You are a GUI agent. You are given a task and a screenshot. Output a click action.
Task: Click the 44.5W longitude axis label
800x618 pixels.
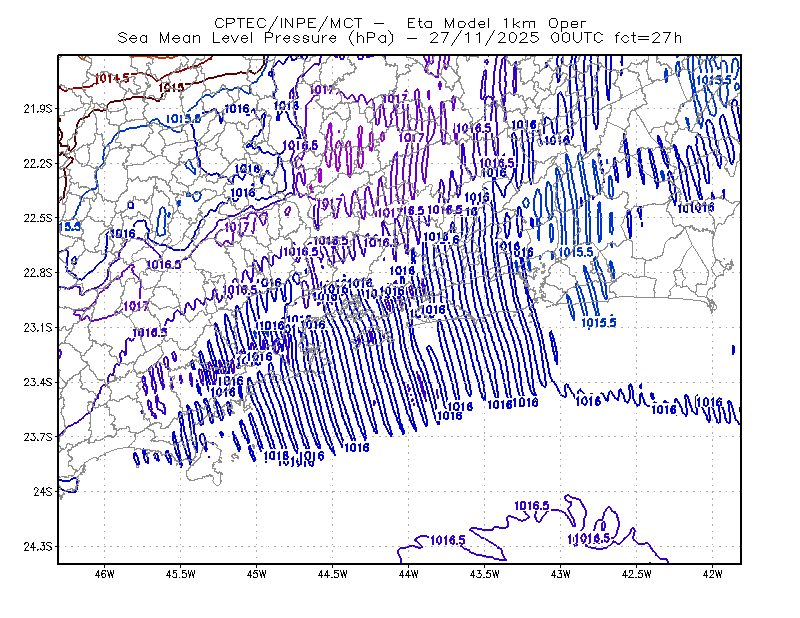333,574
